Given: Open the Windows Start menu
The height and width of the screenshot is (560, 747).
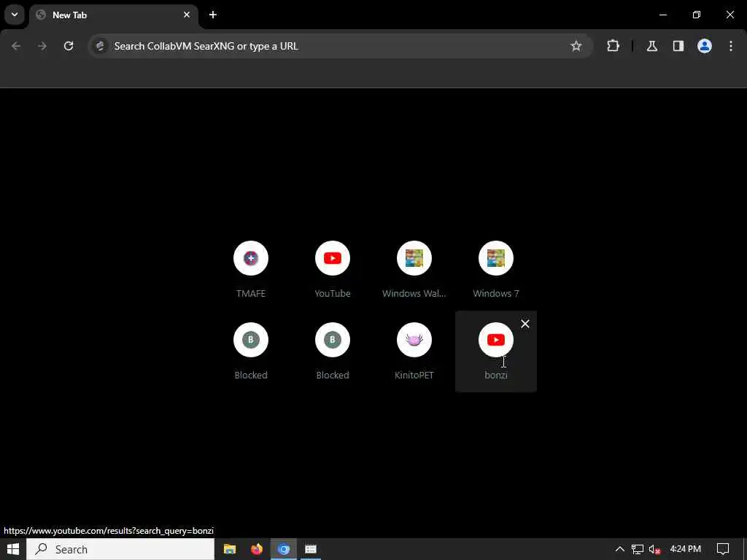Looking at the screenshot, I should click(13, 549).
